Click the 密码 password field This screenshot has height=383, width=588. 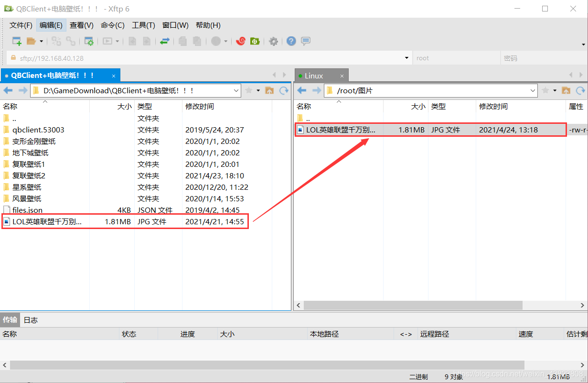point(543,58)
